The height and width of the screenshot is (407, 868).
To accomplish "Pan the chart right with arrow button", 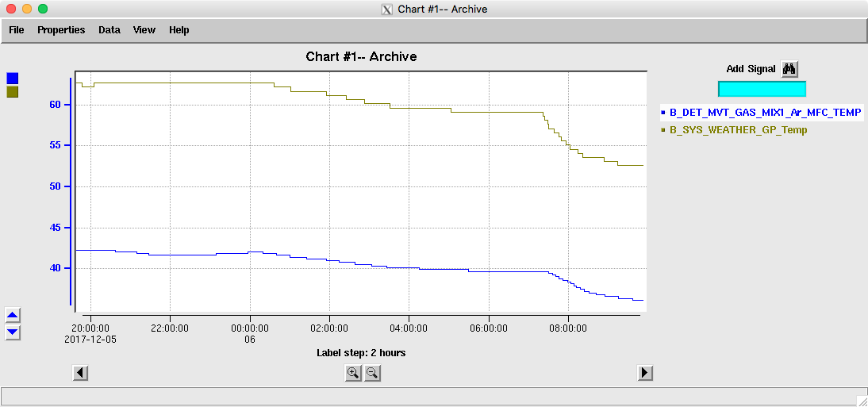I will click(x=645, y=373).
